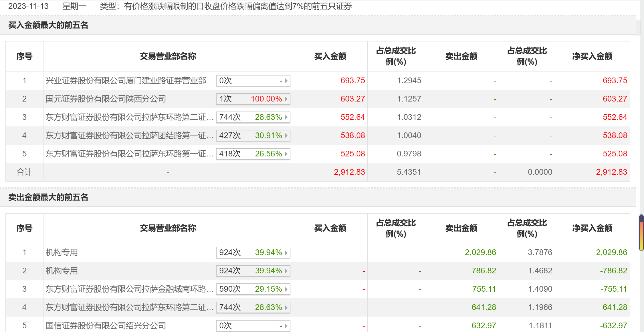This screenshot has height=332, width=644.
Task: Click 卖出金额最大的前五名 section header
Action: click(x=48, y=197)
